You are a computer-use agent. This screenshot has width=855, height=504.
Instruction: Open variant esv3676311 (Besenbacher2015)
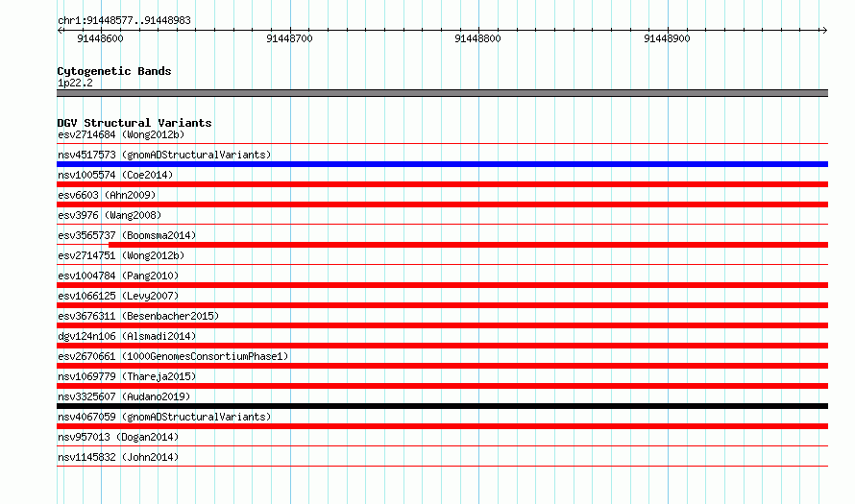pos(138,316)
